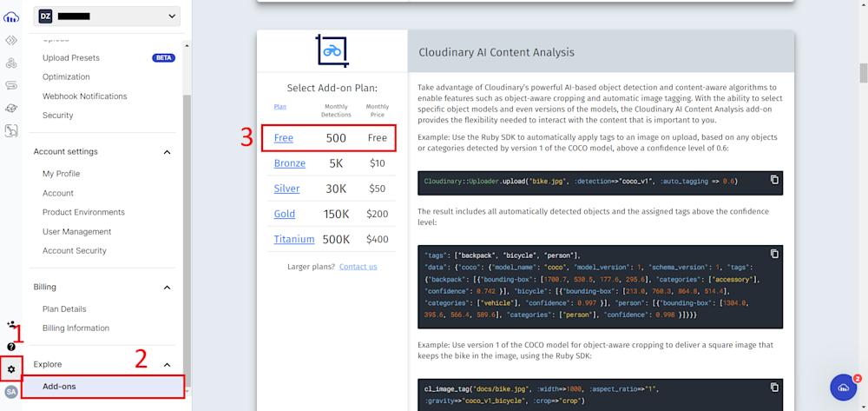Open Plan Details
868x411 pixels.
(x=64, y=309)
